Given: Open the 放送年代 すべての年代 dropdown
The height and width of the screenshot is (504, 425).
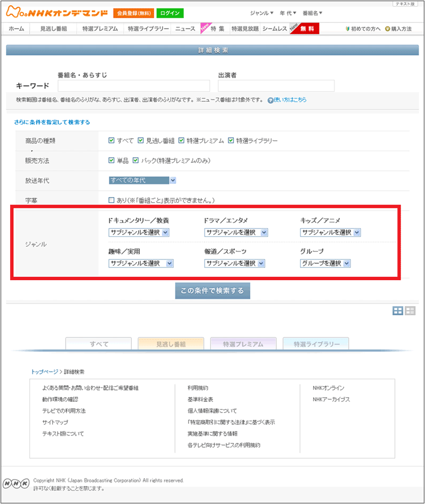Looking at the screenshot, I should [x=142, y=180].
